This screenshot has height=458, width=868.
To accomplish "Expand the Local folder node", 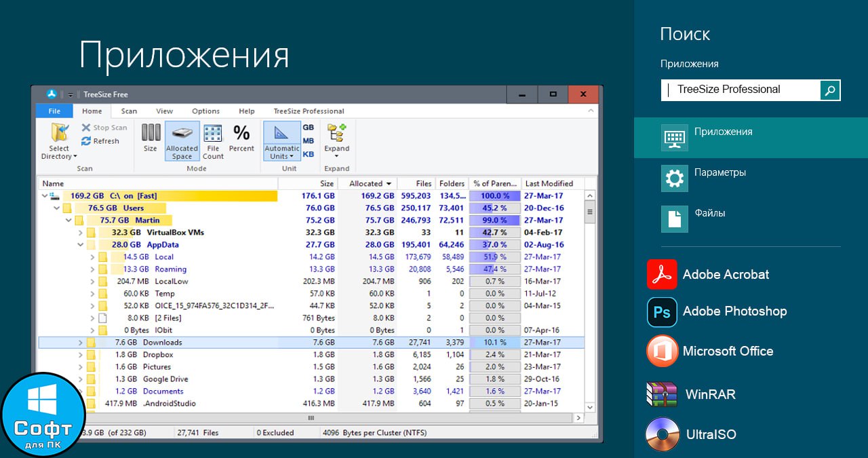I will [x=93, y=257].
